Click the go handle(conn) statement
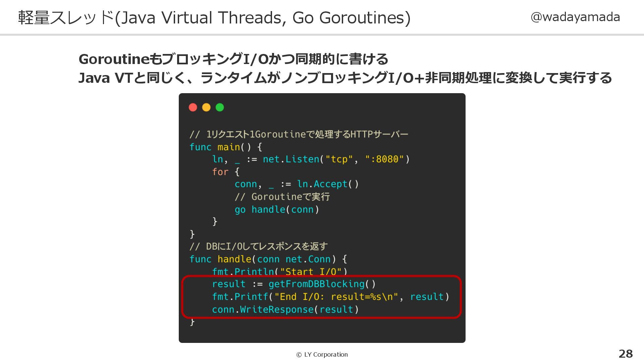This screenshot has width=644, height=362. (277, 209)
